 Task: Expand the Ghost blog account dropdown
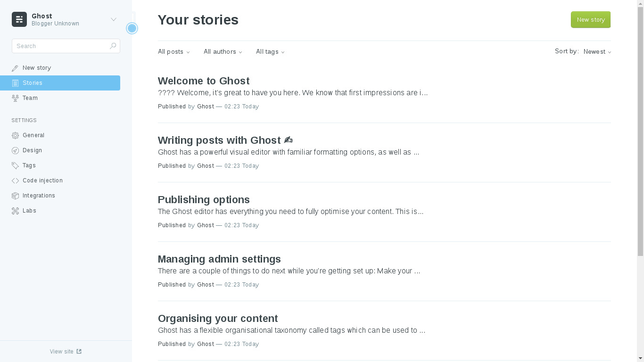click(x=113, y=19)
